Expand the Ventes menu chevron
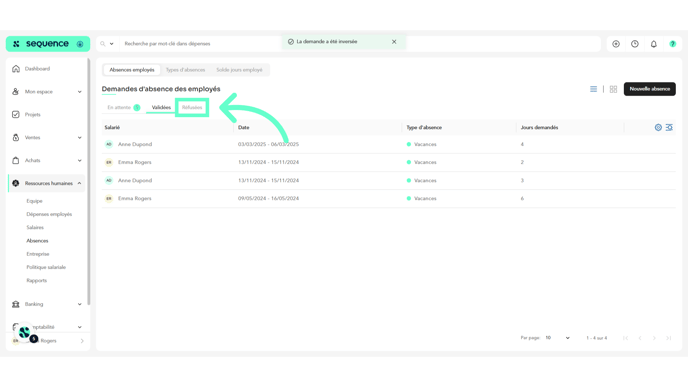688x387 pixels. click(x=79, y=137)
